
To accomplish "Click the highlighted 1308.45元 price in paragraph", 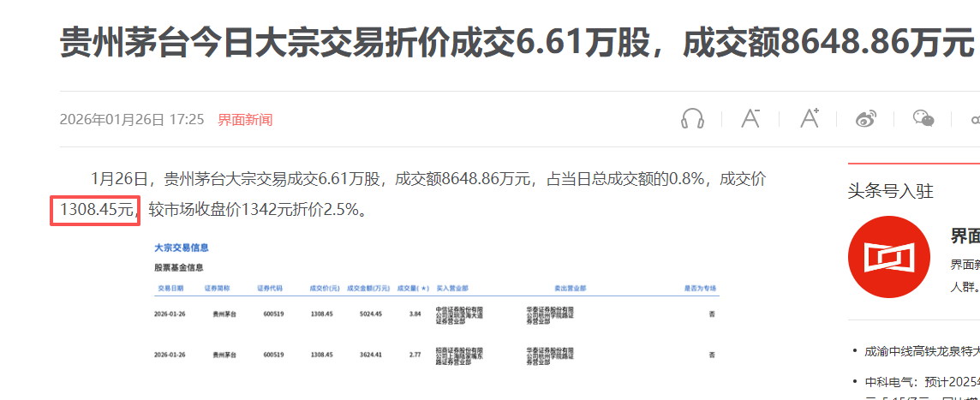I will (x=95, y=210).
